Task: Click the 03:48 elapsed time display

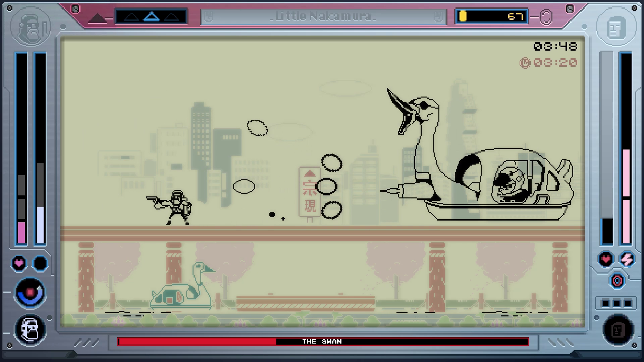Action: point(555,47)
